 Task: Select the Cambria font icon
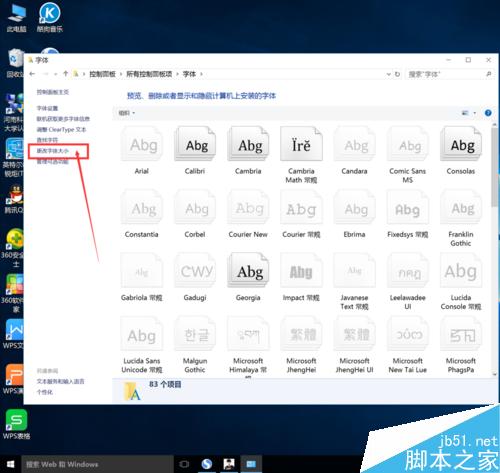(248, 144)
